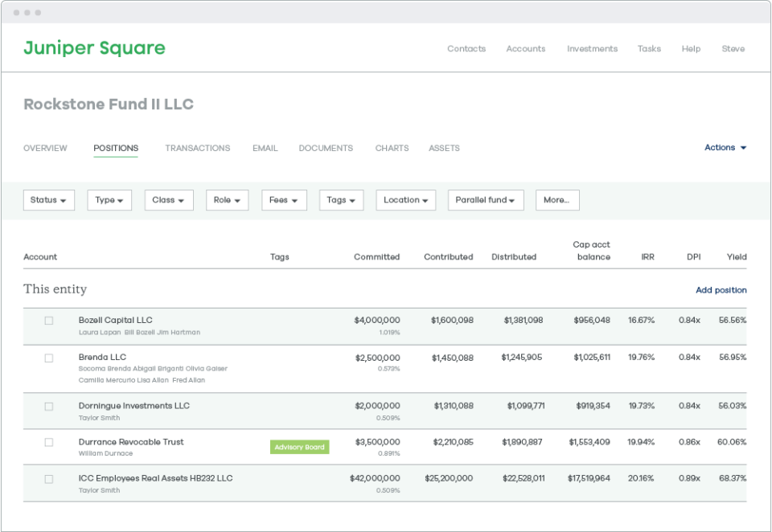Sort by the Contributed column header
Image resolution: width=772 pixels, height=532 pixels.
[x=448, y=257]
